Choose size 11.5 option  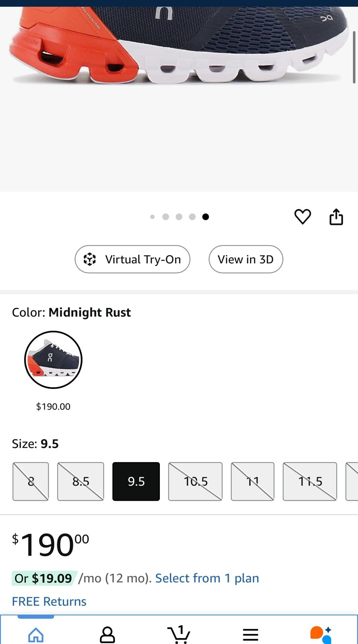pos(310,481)
